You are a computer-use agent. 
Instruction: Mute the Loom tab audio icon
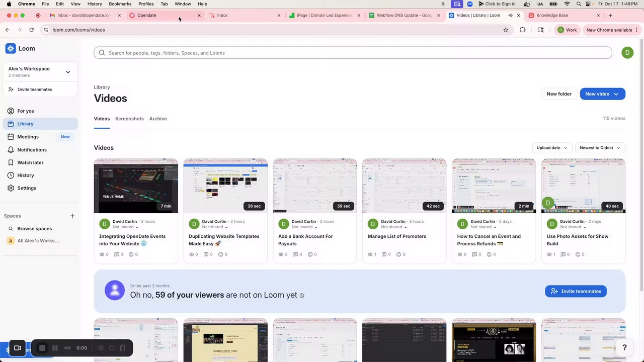(x=510, y=15)
